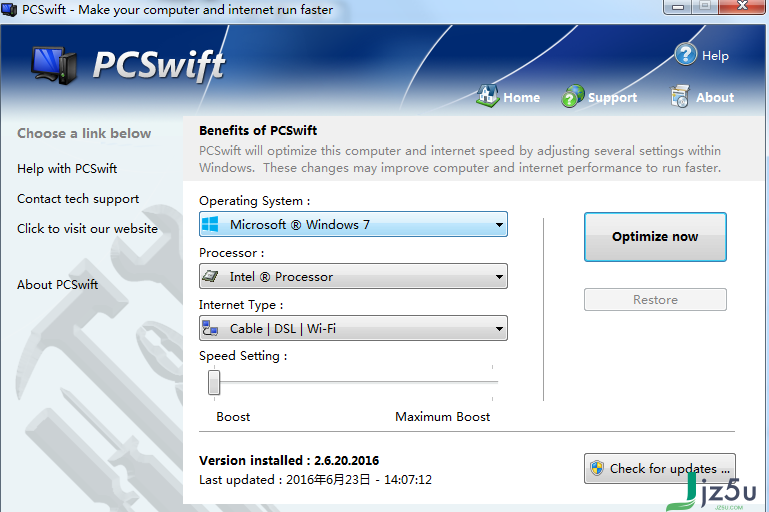Follow Click to visit our website link
Screen dimensions: 769x512
point(87,229)
